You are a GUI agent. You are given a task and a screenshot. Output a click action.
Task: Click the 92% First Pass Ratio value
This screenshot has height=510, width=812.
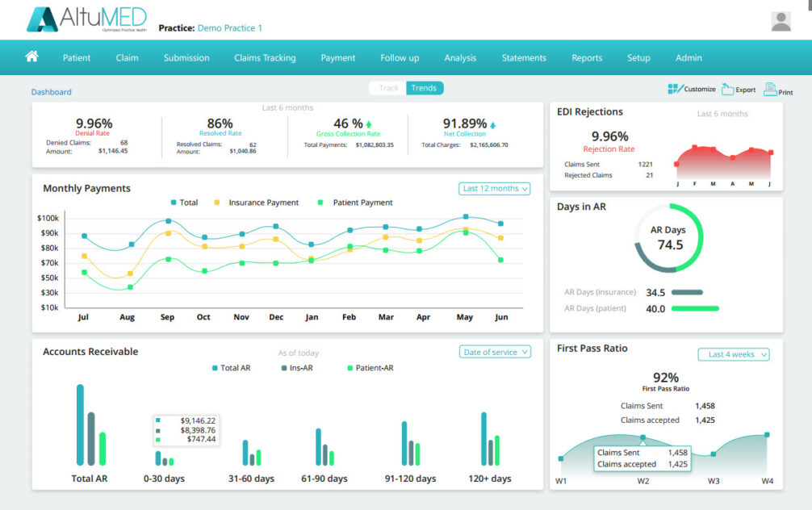[665, 378]
